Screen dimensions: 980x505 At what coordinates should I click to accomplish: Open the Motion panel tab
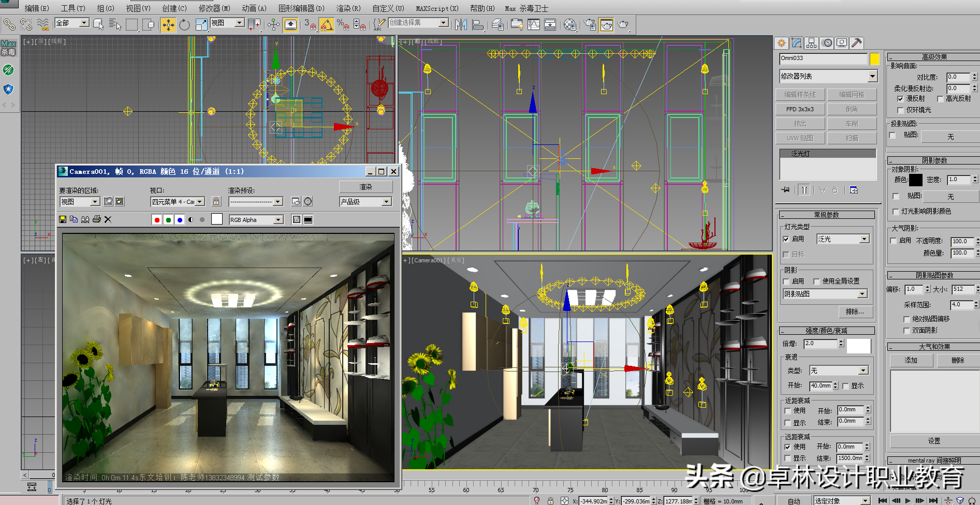(827, 43)
